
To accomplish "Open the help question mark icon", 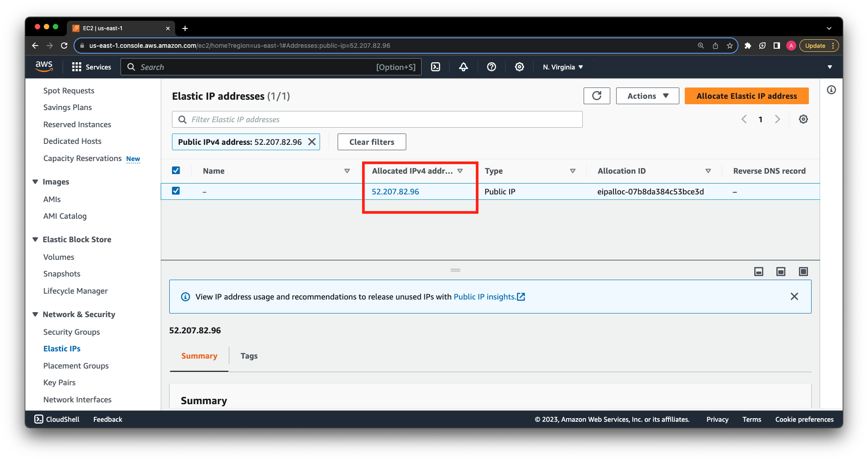I will tap(492, 67).
